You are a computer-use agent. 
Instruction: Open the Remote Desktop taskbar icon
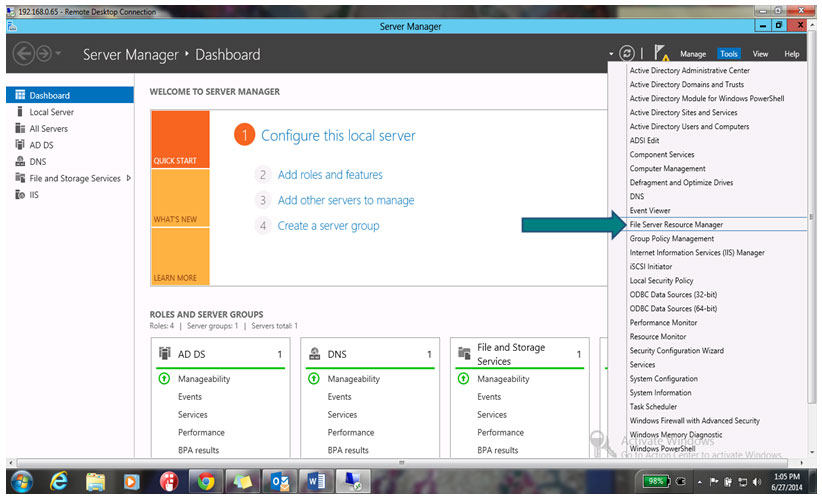pyautogui.click(x=353, y=481)
